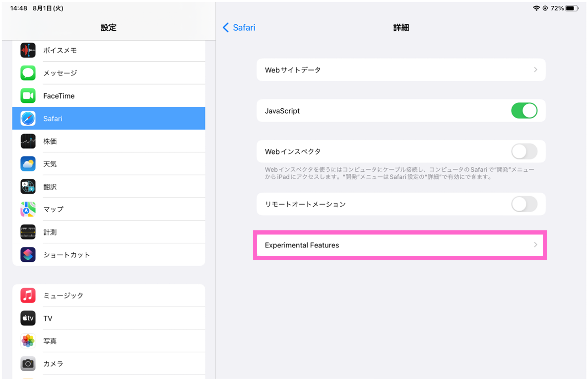Select the FaceTime camera icon

click(x=28, y=96)
